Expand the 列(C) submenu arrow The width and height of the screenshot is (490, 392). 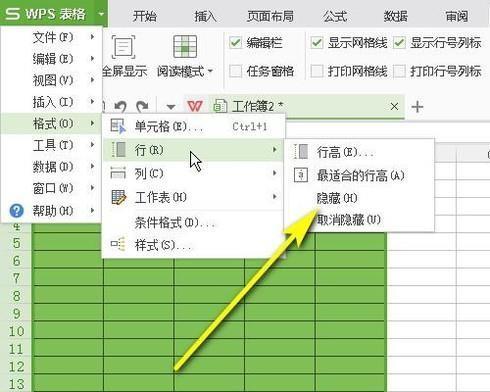pos(275,173)
